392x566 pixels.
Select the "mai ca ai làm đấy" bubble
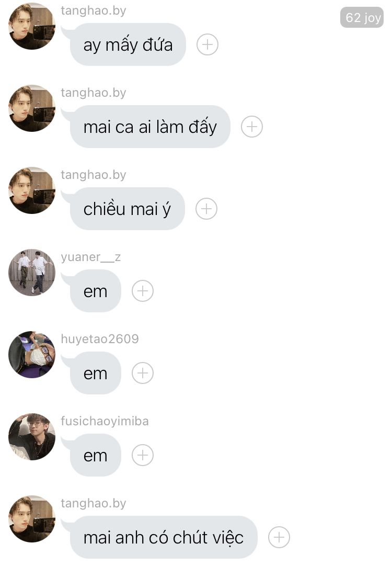point(150,127)
